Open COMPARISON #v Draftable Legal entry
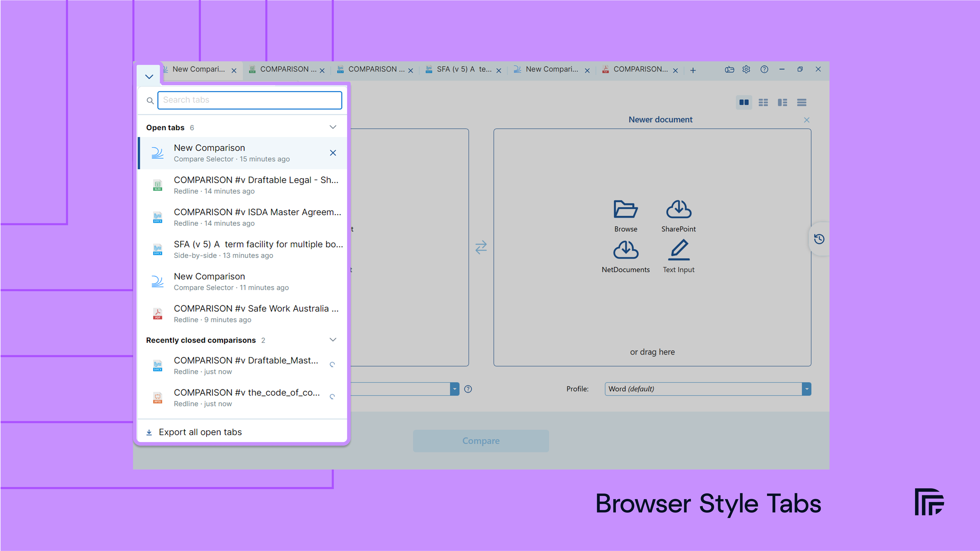Image resolution: width=980 pixels, height=551 pixels. [x=242, y=185]
